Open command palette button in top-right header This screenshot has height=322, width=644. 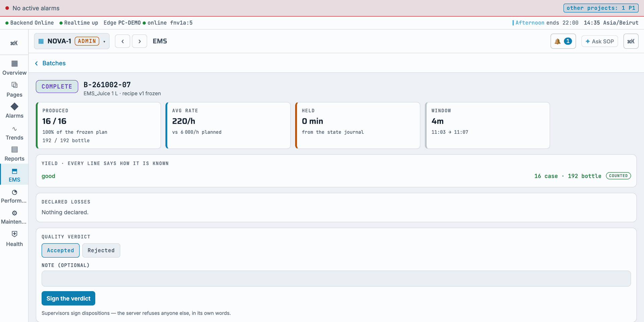point(631,41)
